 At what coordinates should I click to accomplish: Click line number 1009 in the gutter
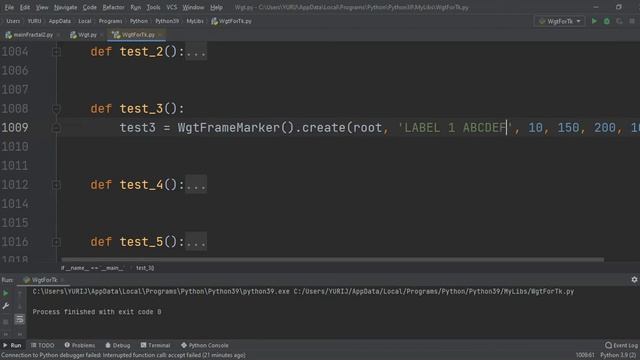pos(15,128)
